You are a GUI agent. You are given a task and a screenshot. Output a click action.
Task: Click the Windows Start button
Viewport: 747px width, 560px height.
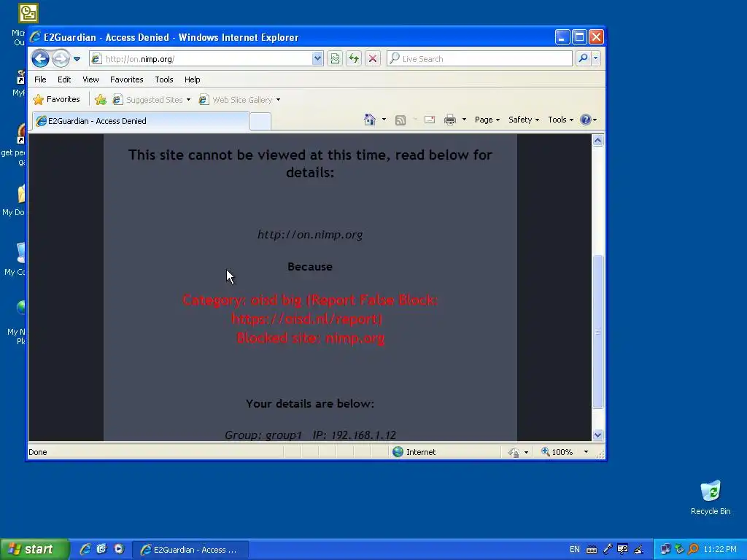[34, 549]
